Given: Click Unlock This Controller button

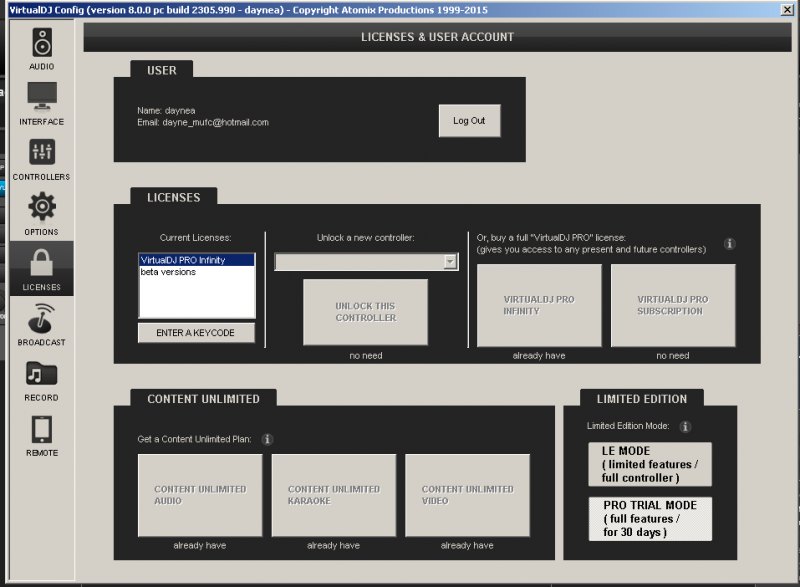Looking at the screenshot, I should (365, 312).
